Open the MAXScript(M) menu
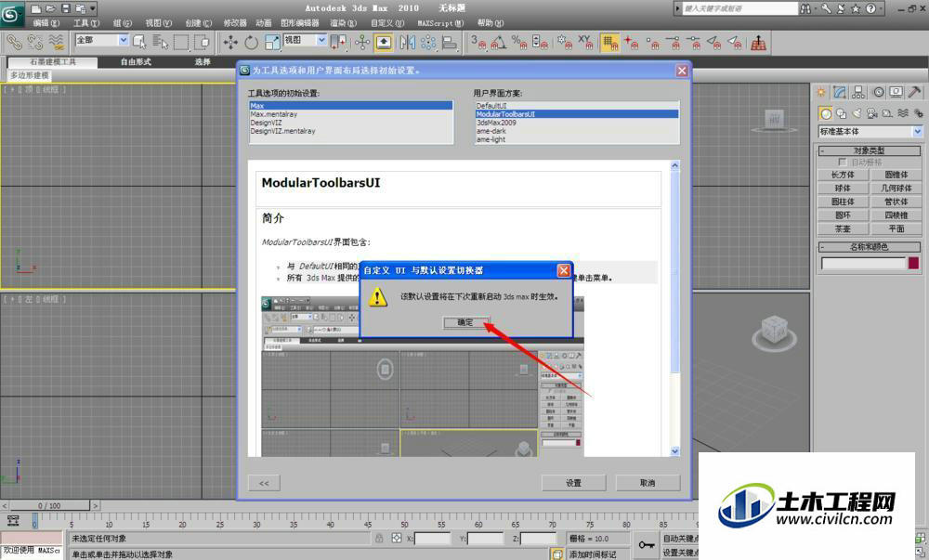The width and height of the screenshot is (929, 560). click(x=440, y=23)
